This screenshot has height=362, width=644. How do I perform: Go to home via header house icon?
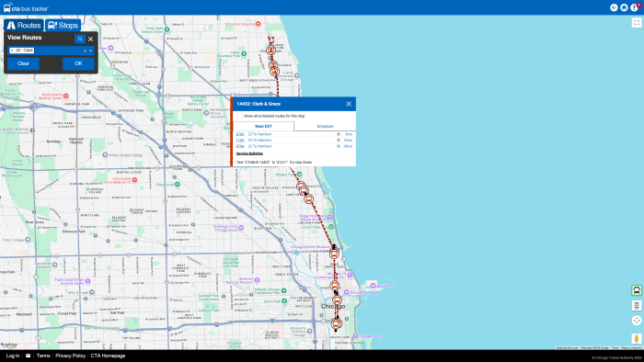coord(624,7)
